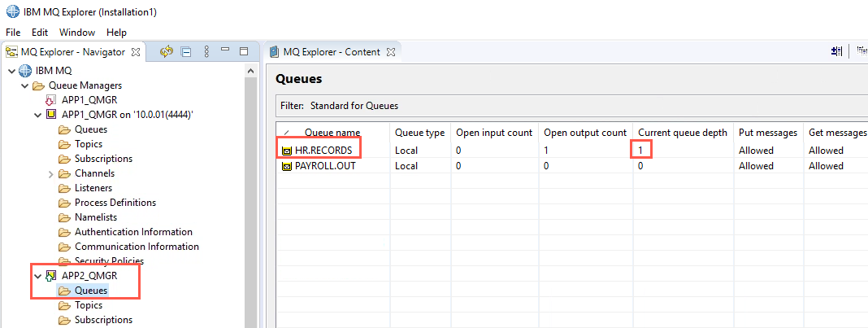Click the HR.RECORDS queue icon

pyautogui.click(x=287, y=151)
